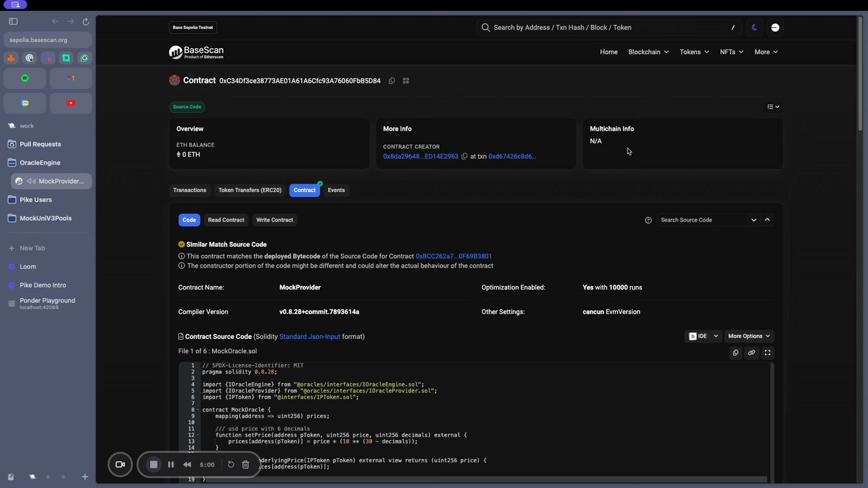
Task: Click the BaseScan logo
Action: click(x=196, y=52)
